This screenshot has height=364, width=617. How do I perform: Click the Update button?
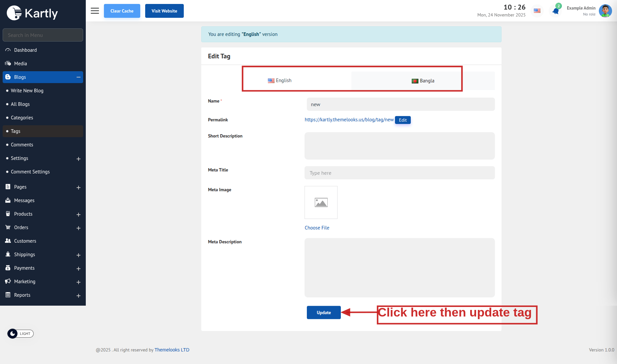323,313
